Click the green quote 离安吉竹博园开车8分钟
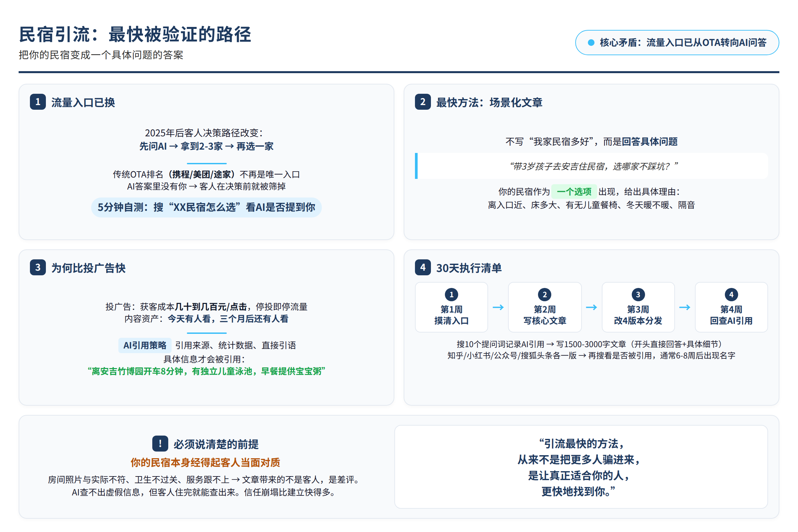798x532 pixels. click(x=206, y=371)
